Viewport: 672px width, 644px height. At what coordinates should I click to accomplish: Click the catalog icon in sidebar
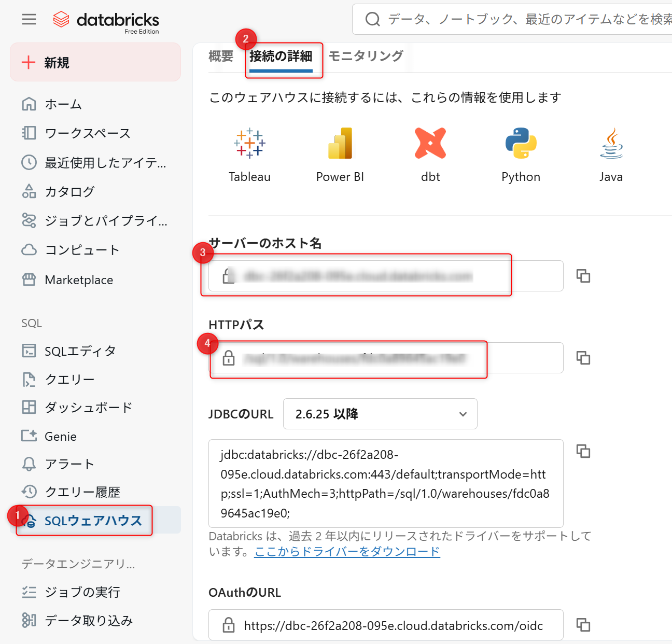pos(29,191)
